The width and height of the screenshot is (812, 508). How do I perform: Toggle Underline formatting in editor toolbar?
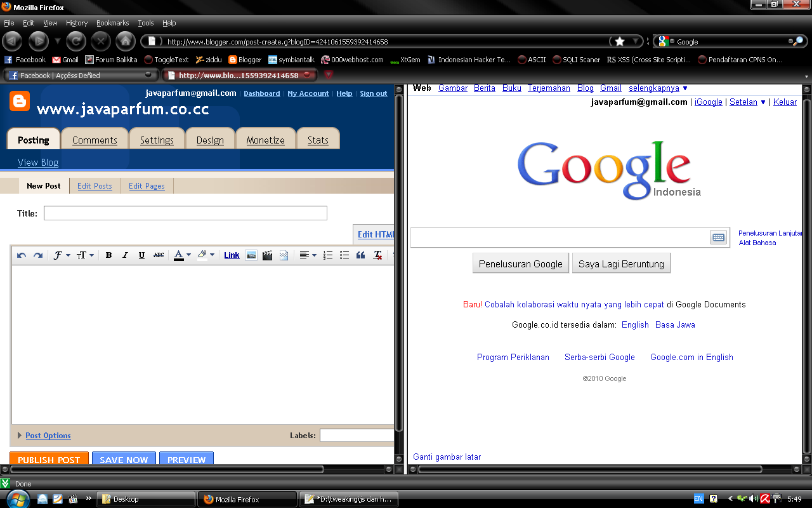141,255
